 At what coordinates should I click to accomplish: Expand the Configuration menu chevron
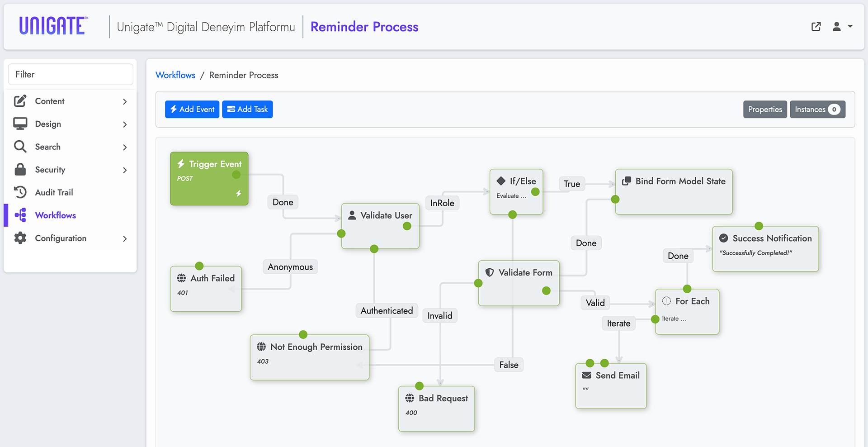point(125,238)
